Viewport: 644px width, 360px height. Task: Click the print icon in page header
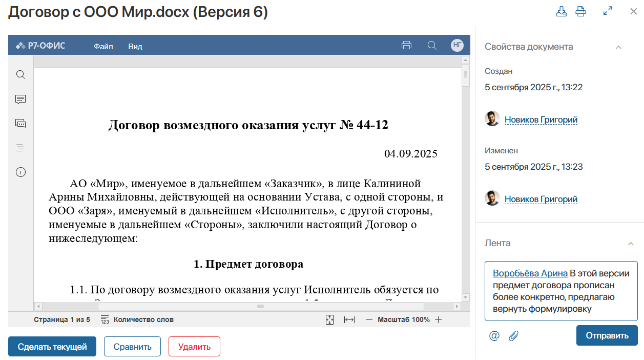[580, 11]
